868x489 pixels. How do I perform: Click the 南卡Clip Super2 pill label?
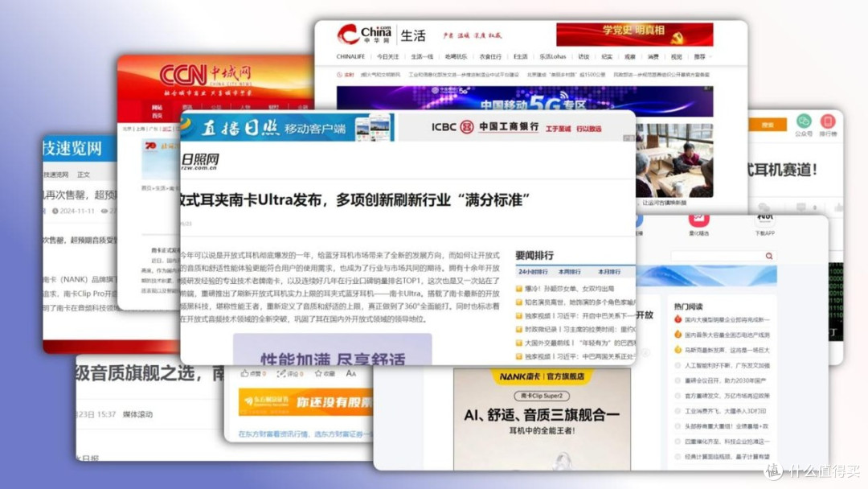[542, 396]
